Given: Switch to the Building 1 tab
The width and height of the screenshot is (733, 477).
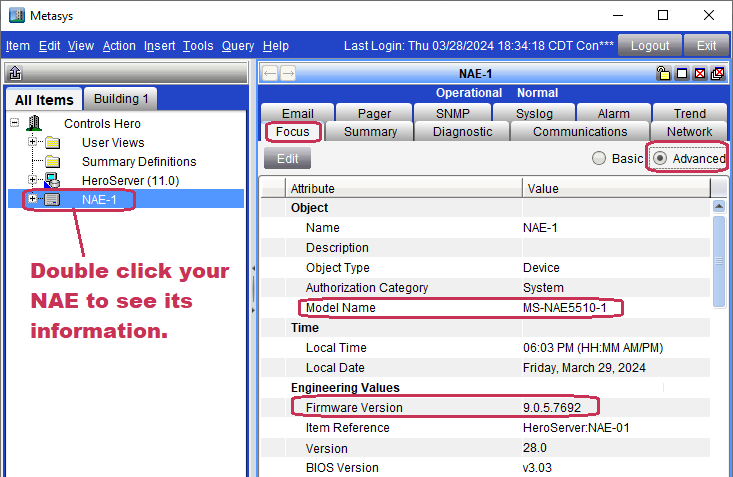Looking at the screenshot, I should [x=121, y=99].
